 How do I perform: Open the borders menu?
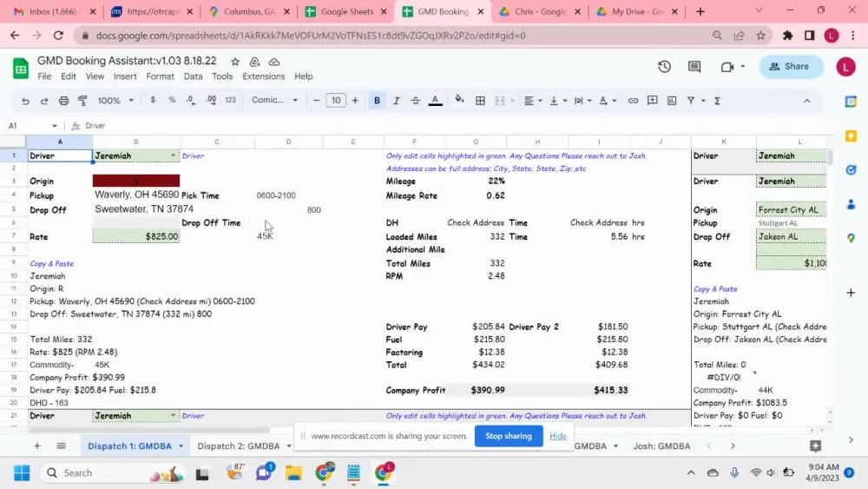(x=481, y=101)
